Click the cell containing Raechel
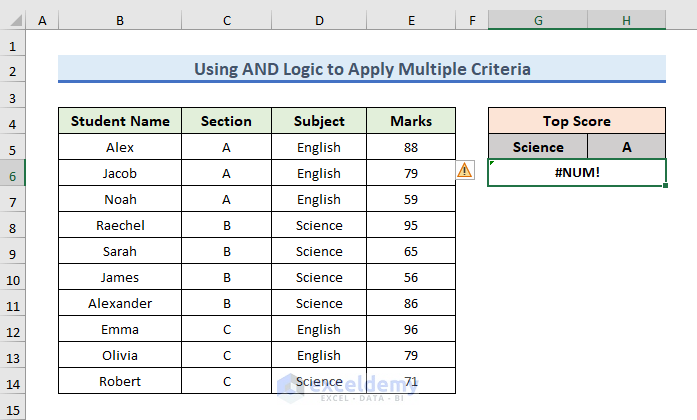 (x=121, y=225)
